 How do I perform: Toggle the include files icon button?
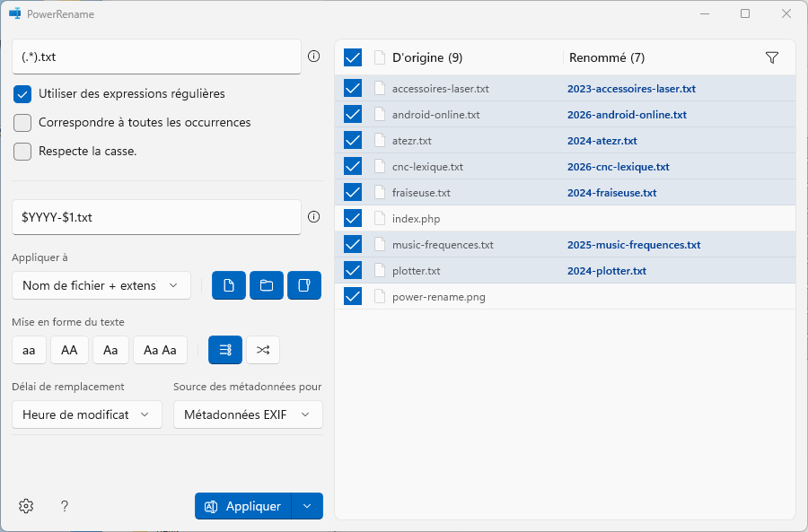[229, 285]
